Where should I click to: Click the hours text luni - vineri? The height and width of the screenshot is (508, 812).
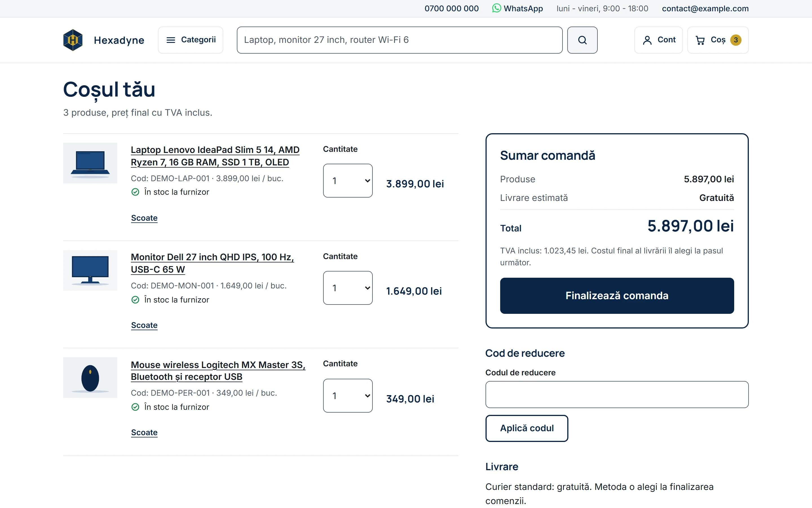point(602,8)
